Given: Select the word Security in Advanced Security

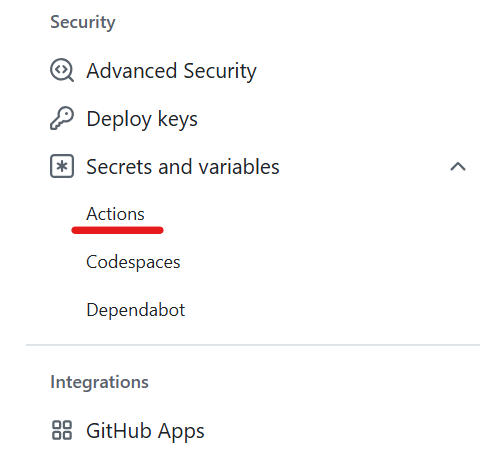Looking at the screenshot, I should (x=220, y=71).
